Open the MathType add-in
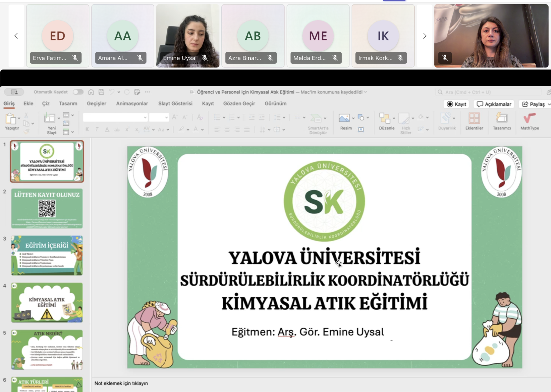The image size is (551, 392). coord(529,119)
